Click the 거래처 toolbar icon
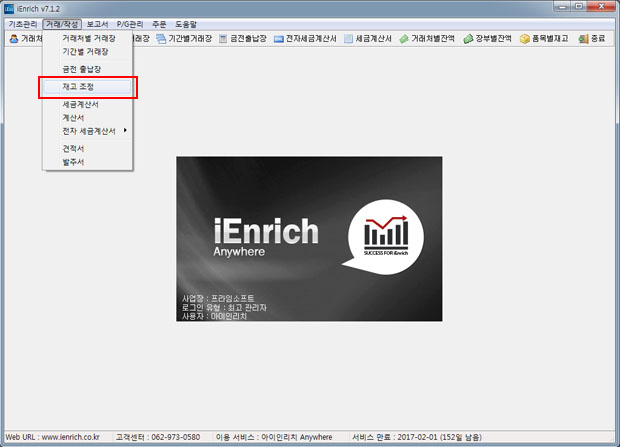Screen dimensions: 620x447 [24, 39]
